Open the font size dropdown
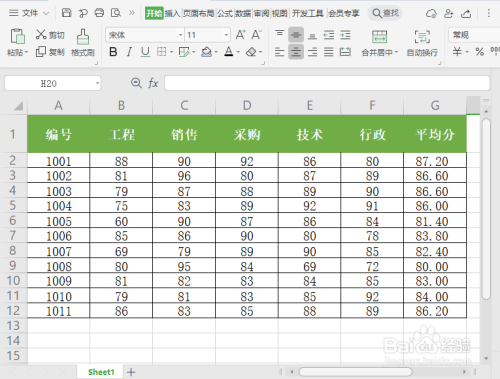 (x=226, y=35)
